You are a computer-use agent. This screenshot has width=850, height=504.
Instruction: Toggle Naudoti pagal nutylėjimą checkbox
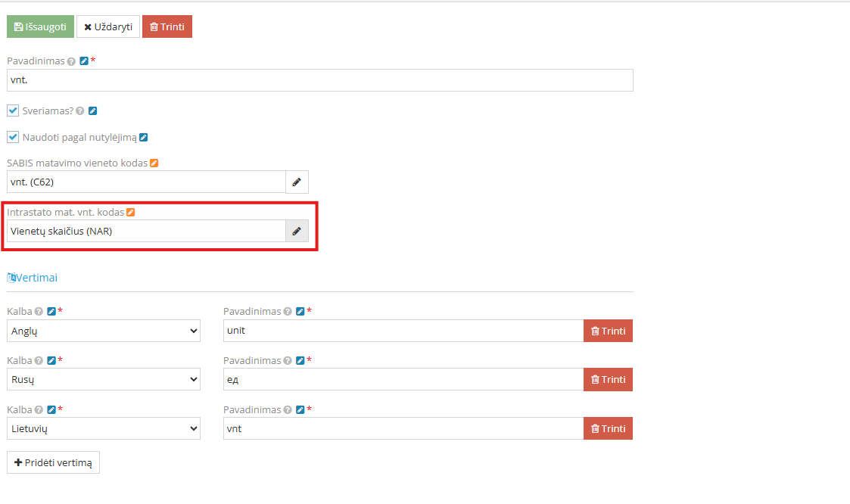pyautogui.click(x=13, y=137)
